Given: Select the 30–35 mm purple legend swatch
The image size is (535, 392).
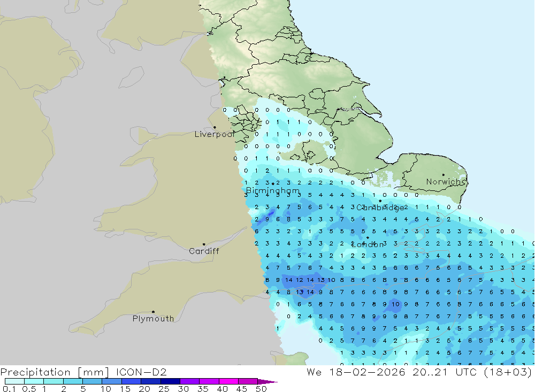Looking at the screenshot, I should click(x=190, y=381).
